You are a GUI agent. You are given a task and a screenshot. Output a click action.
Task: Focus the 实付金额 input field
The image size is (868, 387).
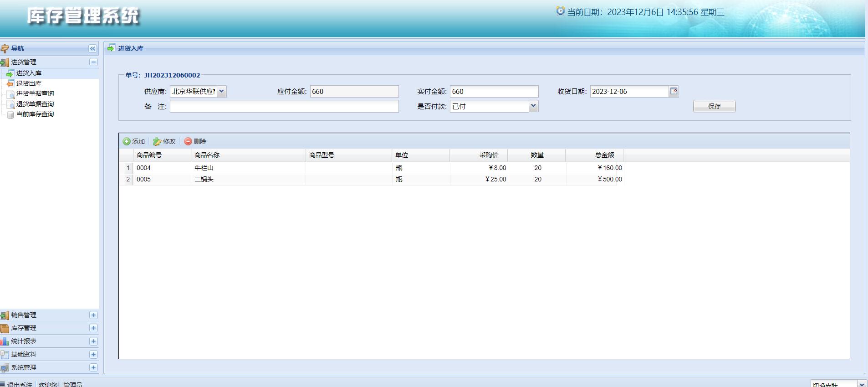tap(494, 91)
